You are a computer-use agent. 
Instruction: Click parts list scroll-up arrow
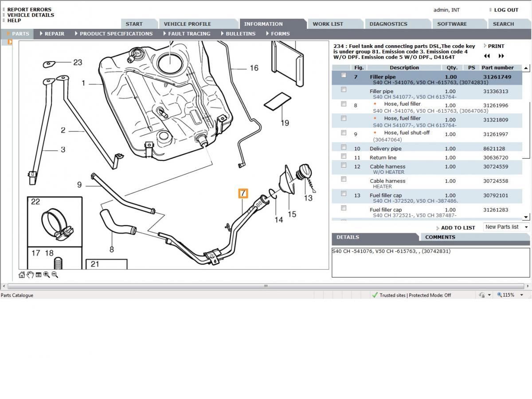(x=526, y=68)
